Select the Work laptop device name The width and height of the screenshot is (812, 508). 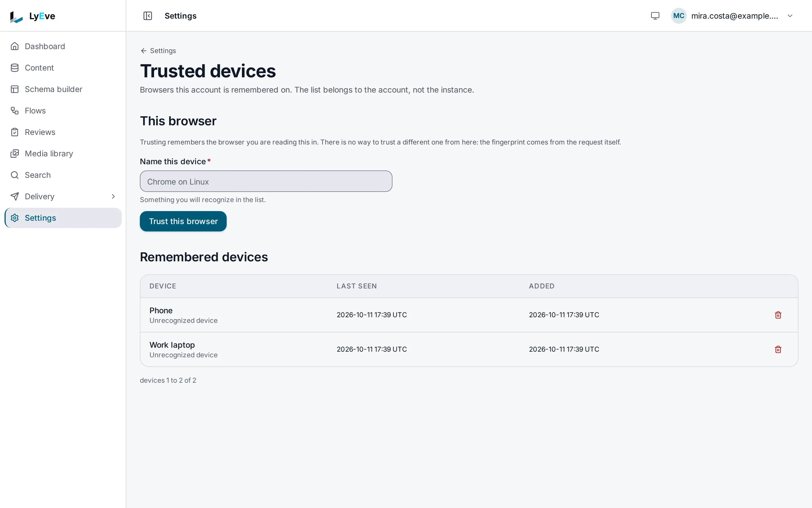172,345
